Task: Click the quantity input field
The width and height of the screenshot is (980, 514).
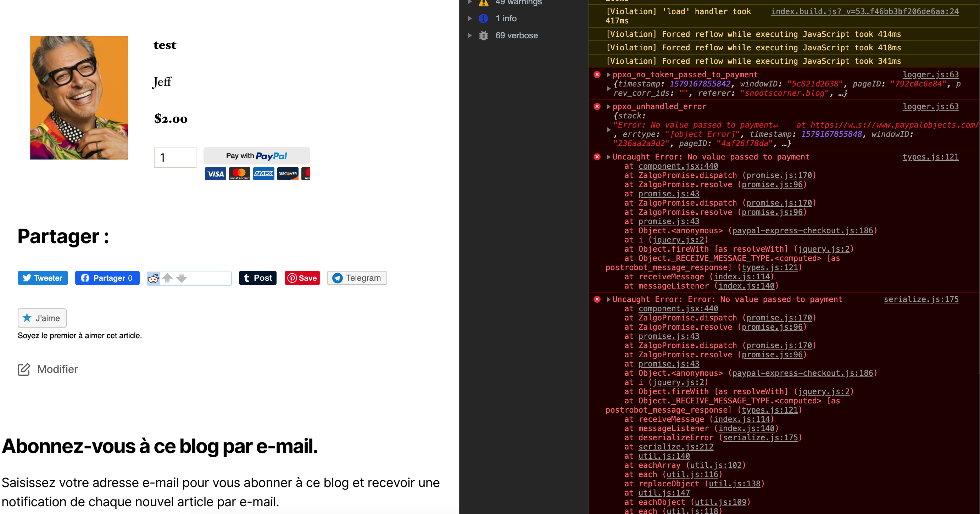Action: [x=175, y=157]
